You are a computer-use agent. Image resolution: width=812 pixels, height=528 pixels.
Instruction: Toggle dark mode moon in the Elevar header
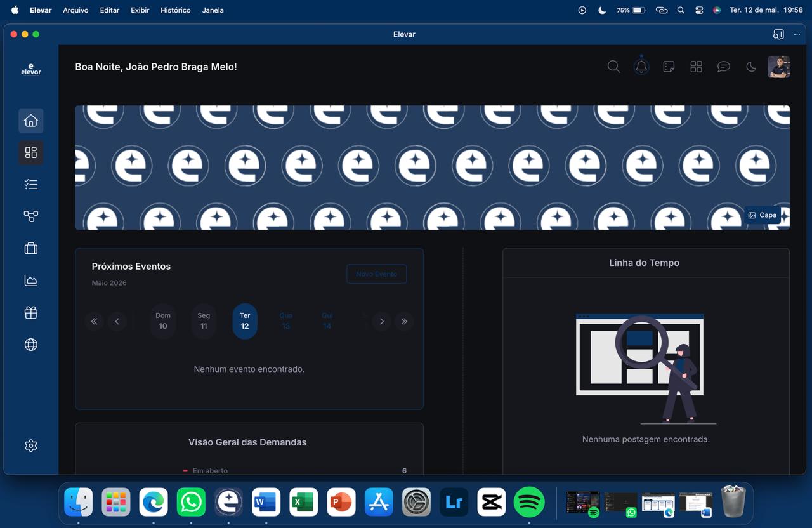click(751, 67)
